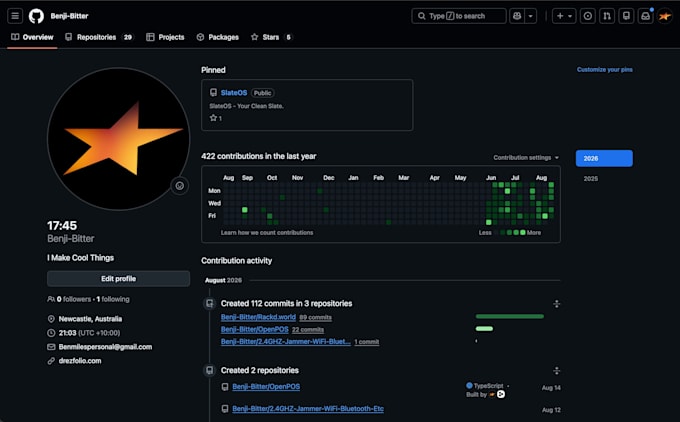Viewport: 680px width, 422px height.
Task: Expand the Copilot dropdown arrow
Action: click(x=530, y=16)
